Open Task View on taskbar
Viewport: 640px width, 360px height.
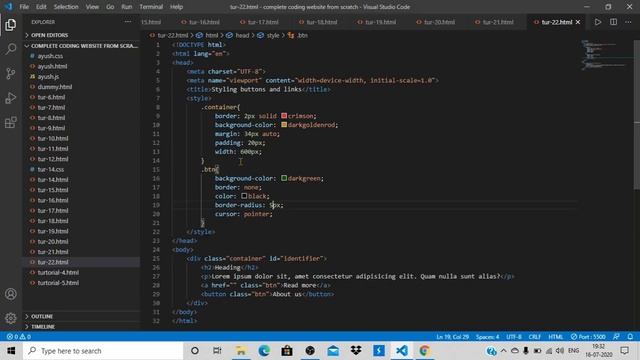point(217,351)
